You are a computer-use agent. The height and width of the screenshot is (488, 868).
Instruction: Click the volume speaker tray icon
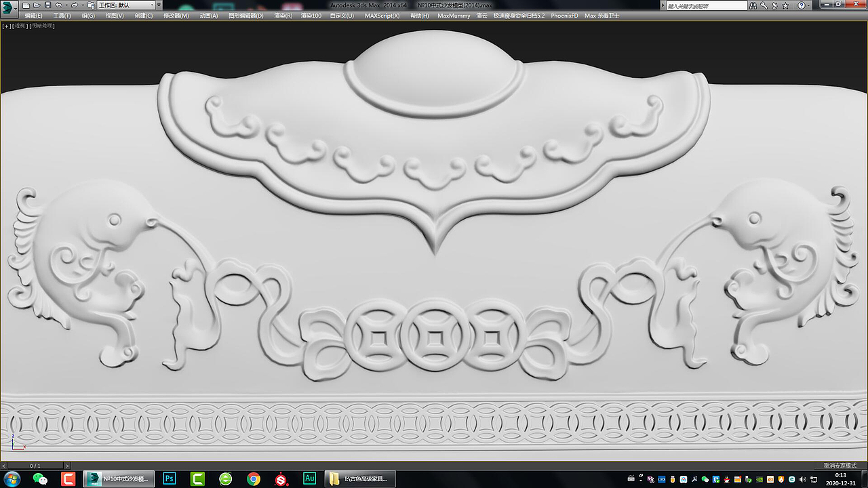803,479
